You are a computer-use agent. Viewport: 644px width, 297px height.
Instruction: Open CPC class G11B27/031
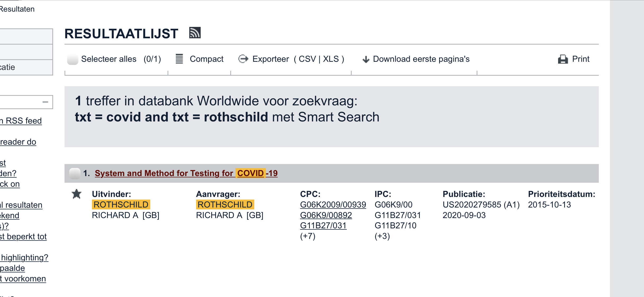(x=323, y=225)
